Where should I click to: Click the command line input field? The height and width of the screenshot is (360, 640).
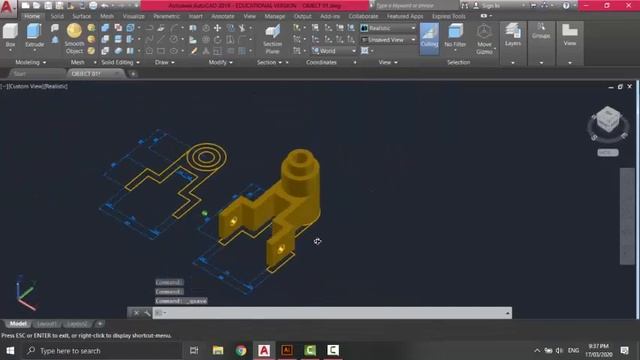[x=333, y=313]
